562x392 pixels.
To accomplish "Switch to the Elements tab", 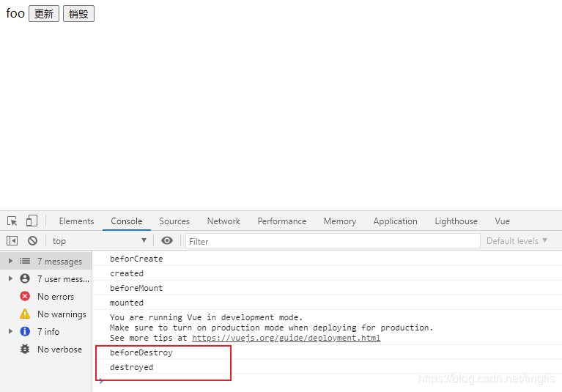I will point(76,221).
